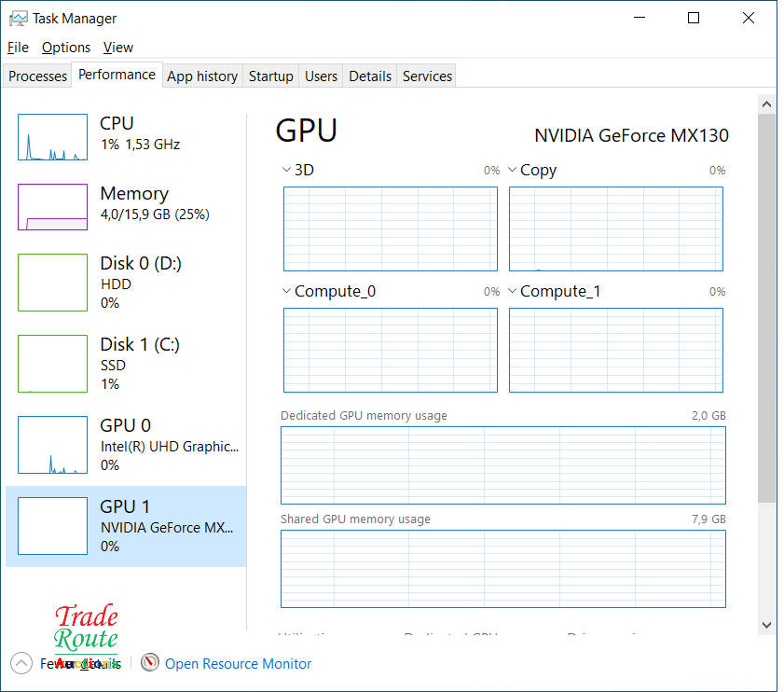Click the Open Resource Monitor link

coord(238,664)
